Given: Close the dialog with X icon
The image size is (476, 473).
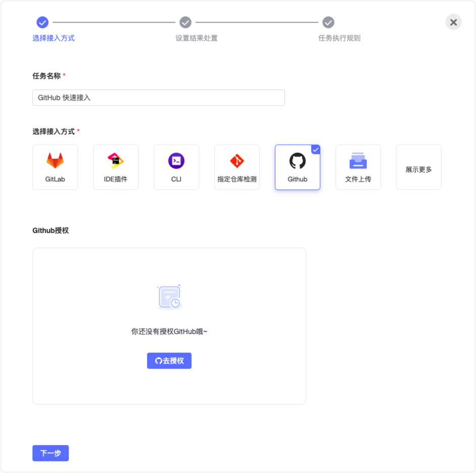Looking at the screenshot, I should point(453,22).
